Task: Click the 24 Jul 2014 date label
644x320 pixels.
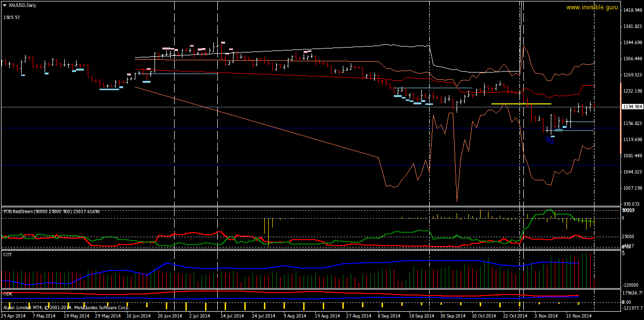Action: pyautogui.click(x=263, y=316)
